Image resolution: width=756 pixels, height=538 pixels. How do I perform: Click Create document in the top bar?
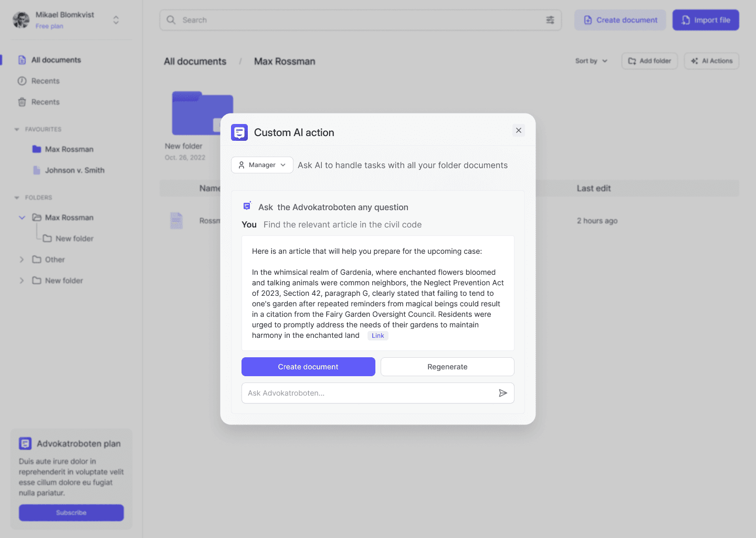pyautogui.click(x=620, y=20)
